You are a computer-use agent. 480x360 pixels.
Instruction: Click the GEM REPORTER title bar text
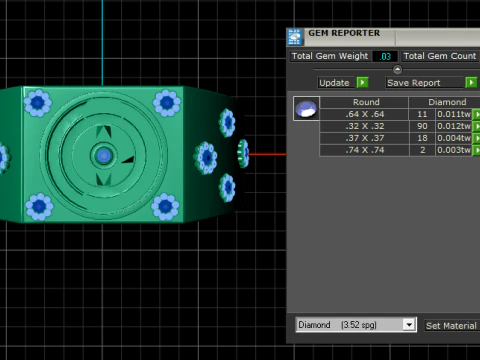[x=344, y=33]
